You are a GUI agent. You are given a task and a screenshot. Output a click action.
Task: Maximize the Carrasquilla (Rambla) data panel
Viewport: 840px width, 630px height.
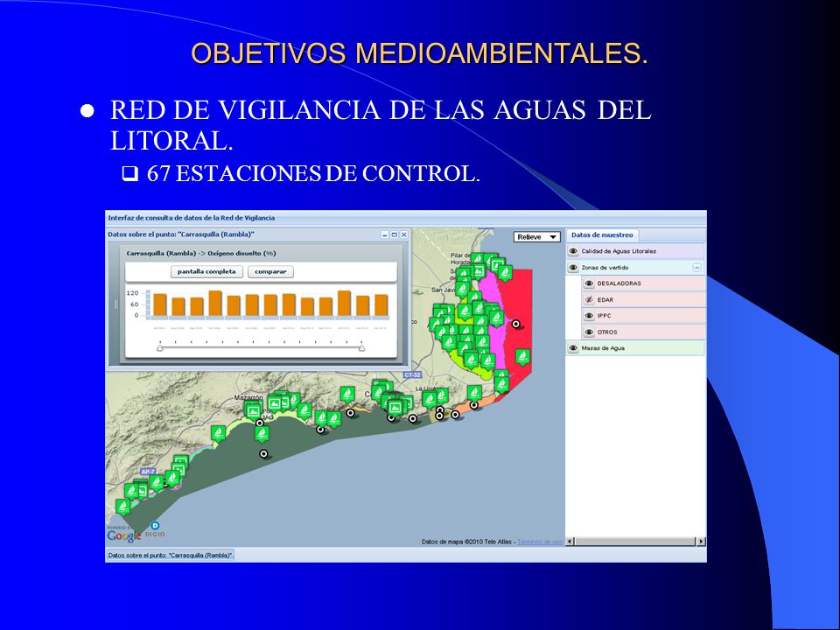pyautogui.click(x=395, y=234)
